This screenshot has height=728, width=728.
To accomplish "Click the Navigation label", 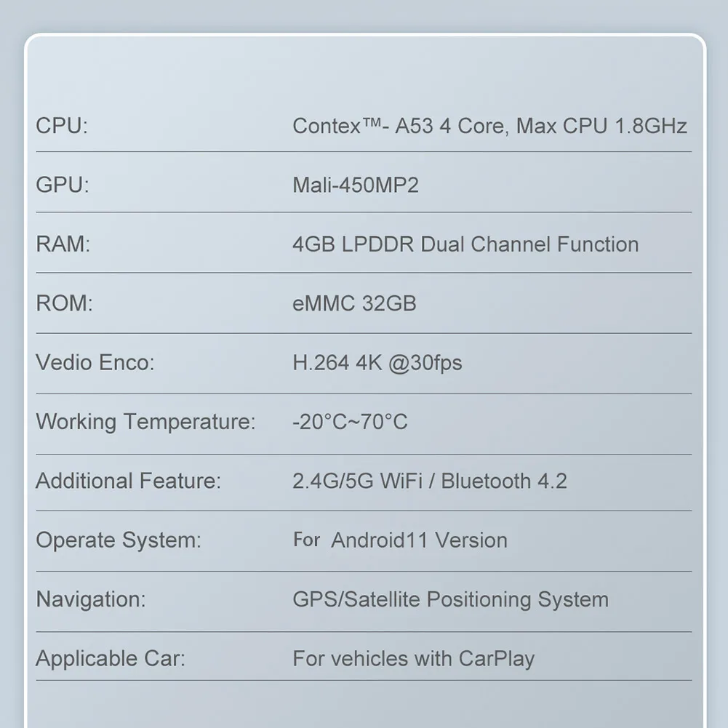I will click(91, 599).
